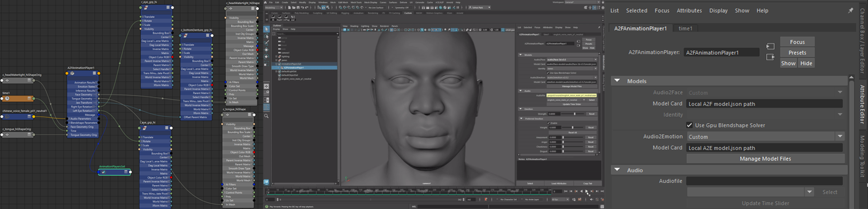The width and height of the screenshot is (868, 209).
Task: Click menu icon on c_bottomDenture_grp_hi node header
Action: [x=207, y=36]
